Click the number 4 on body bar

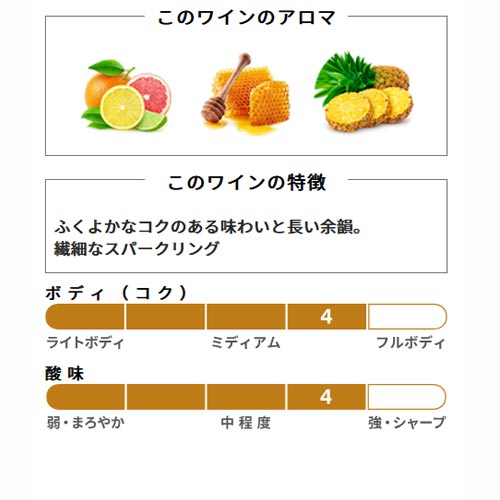[326, 317]
